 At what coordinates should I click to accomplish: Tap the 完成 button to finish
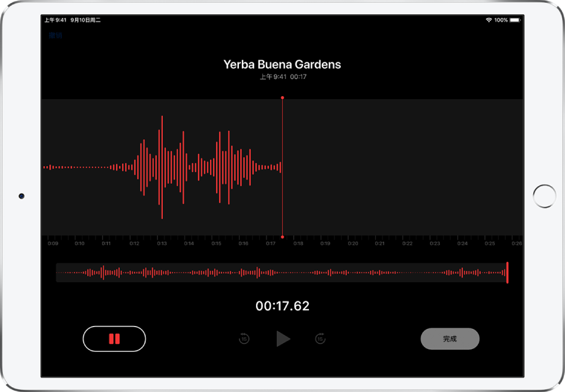(449, 339)
